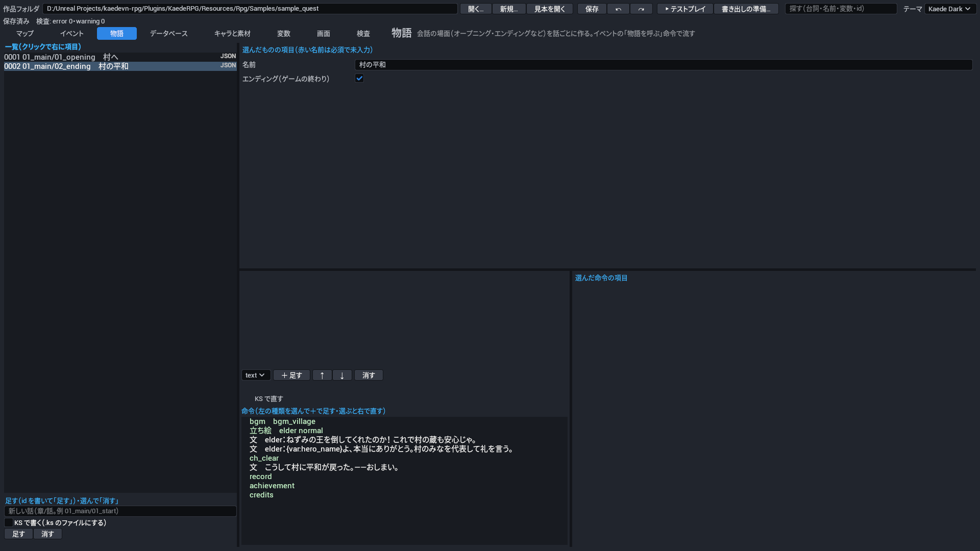This screenshot has width=980, height=551.
Task: Select story 0001 01_main/01_opening
Action: (120, 57)
